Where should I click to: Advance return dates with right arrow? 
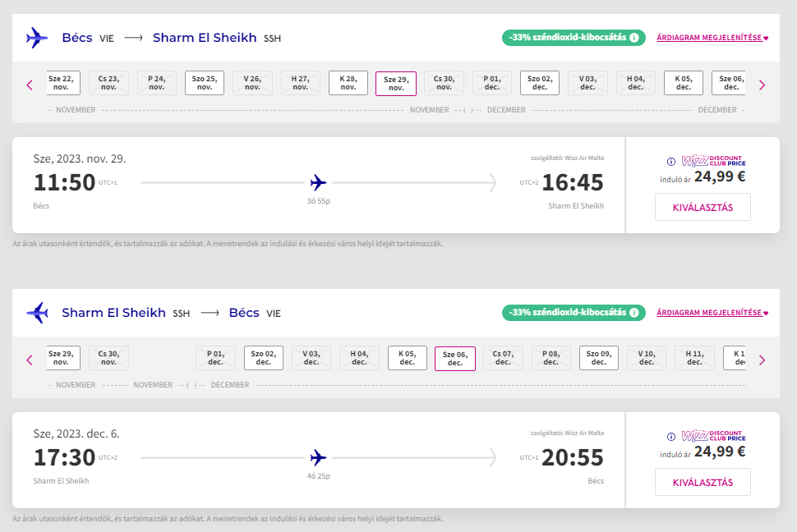click(x=762, y=360)
